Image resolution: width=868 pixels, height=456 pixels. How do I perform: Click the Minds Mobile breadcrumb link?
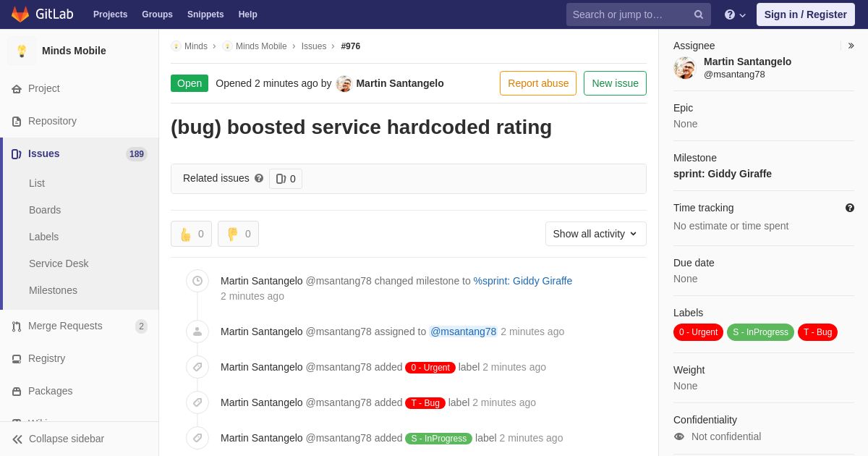[x=261, y=46]
